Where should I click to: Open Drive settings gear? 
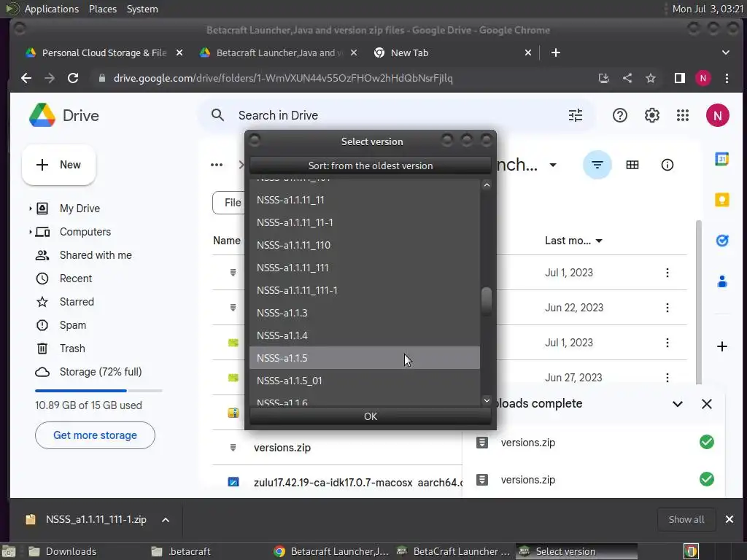(x=651, y=115)
